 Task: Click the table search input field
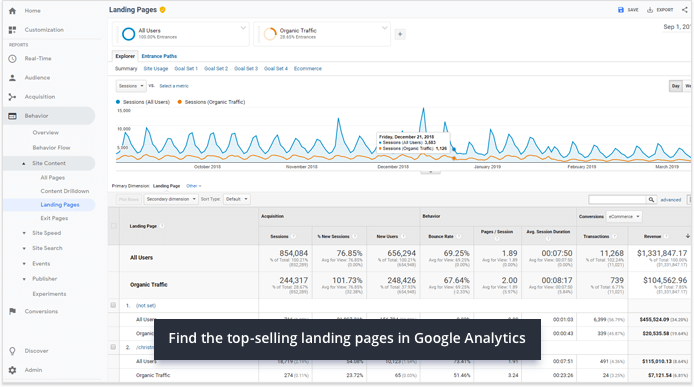point(617,200)
